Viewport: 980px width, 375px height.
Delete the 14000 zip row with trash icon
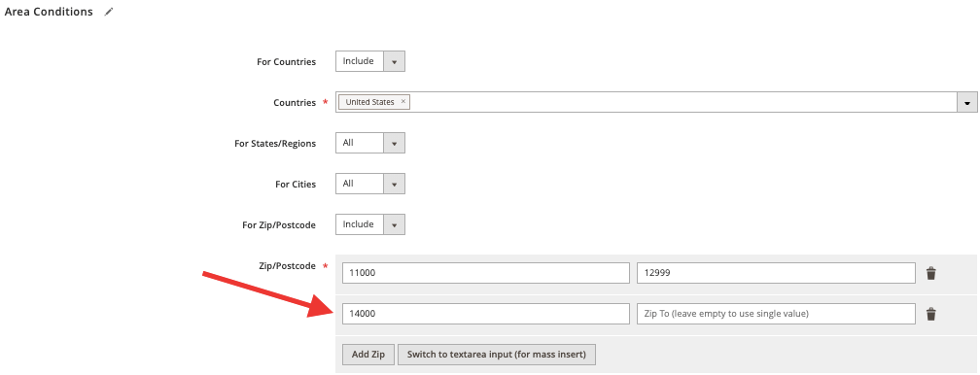click(x=931, y=314)
